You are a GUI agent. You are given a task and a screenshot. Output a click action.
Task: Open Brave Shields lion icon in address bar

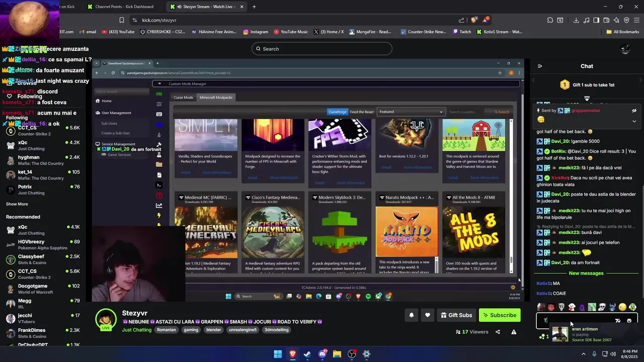(x=473, y=20)
